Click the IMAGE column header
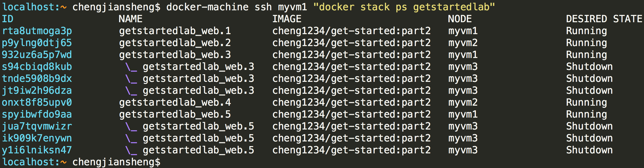This screenshot has width=644, height=168. [287, 19]
